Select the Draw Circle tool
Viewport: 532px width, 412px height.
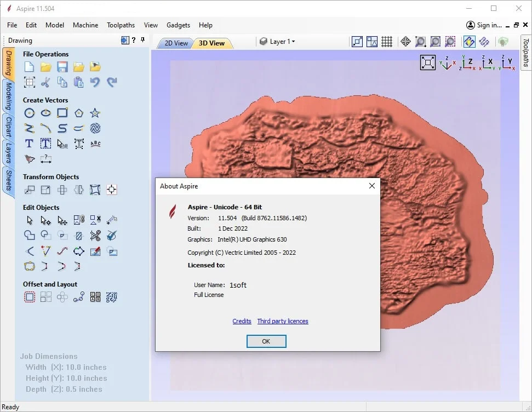[x=29, y=113]
